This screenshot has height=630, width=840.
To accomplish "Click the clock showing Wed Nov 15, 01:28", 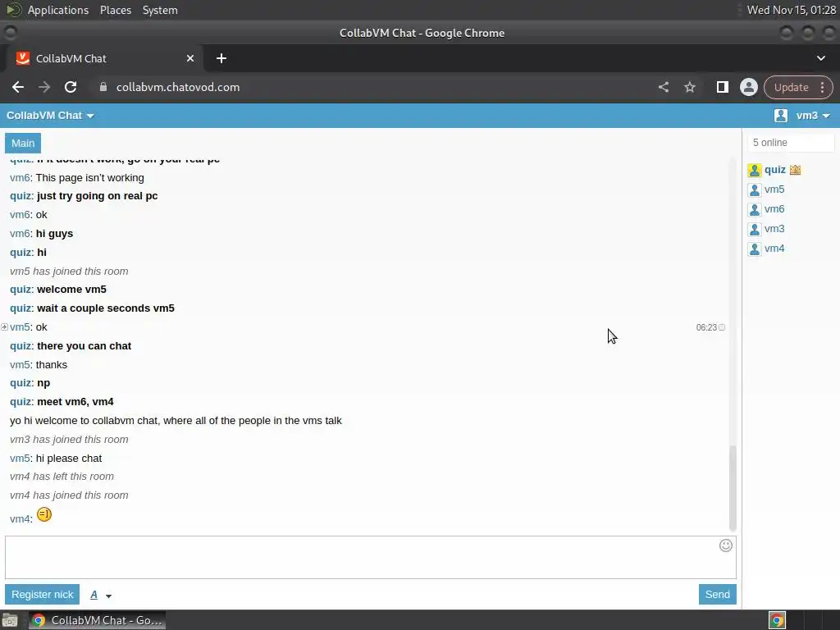I will click(792, 10).
